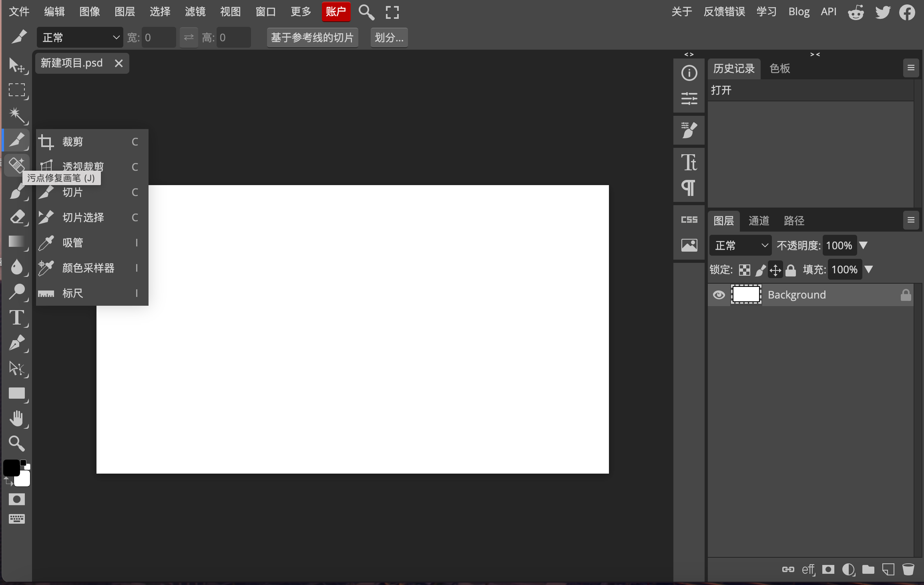This screenshot has height=585, width=924.
Task: Collapse the right panels arrows
Action: (815, 54)
